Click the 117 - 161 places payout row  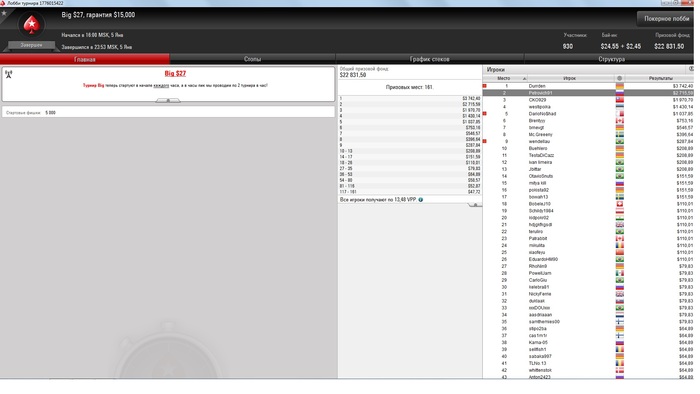410,192
